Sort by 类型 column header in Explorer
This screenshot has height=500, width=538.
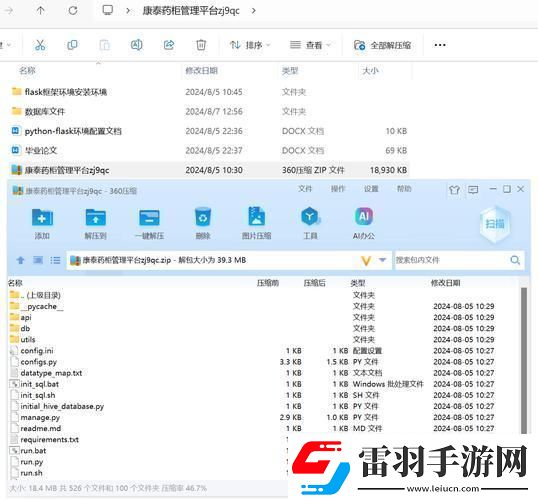[x=290, y=71]
